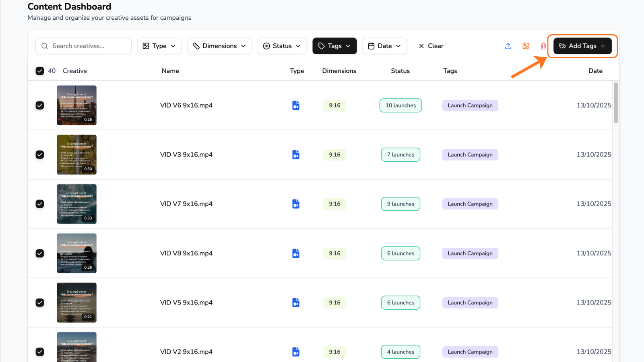Click the search magnifier icon
This screenshot has height=362, width=644.
point(45,46)
